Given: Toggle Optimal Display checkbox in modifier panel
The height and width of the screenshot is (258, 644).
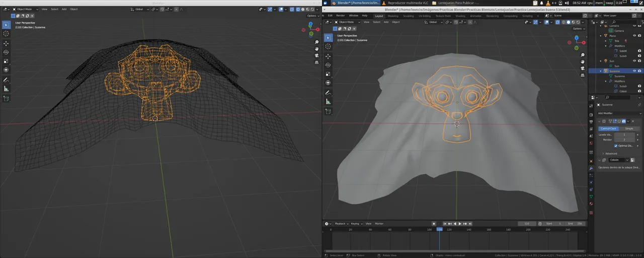Looking at the screenshot, I should pos(616,146).
